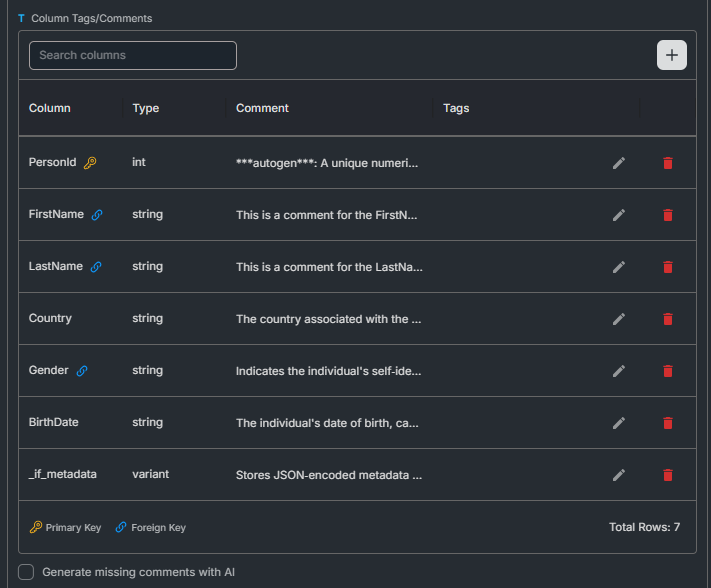Click the int type cell
The height and width of the screenshot is (588, 711).
pyautogui.click(x=139, y=162)
